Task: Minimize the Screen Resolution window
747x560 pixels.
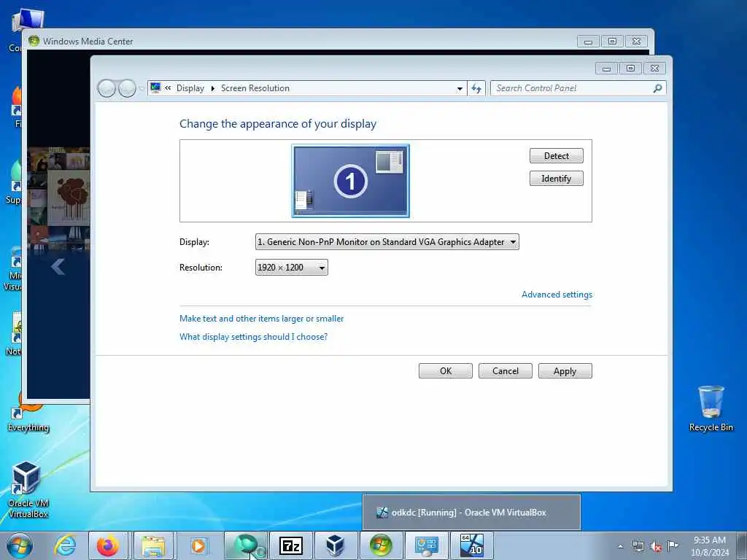Action: coord(606,69)
